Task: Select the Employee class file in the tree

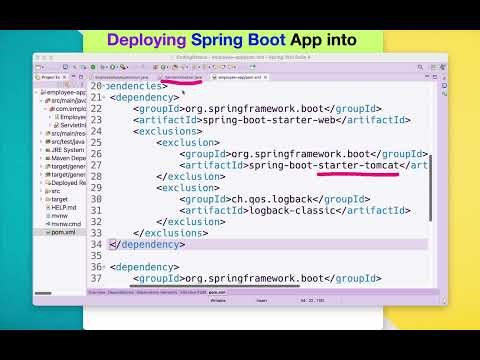Action: coord(70,117)
